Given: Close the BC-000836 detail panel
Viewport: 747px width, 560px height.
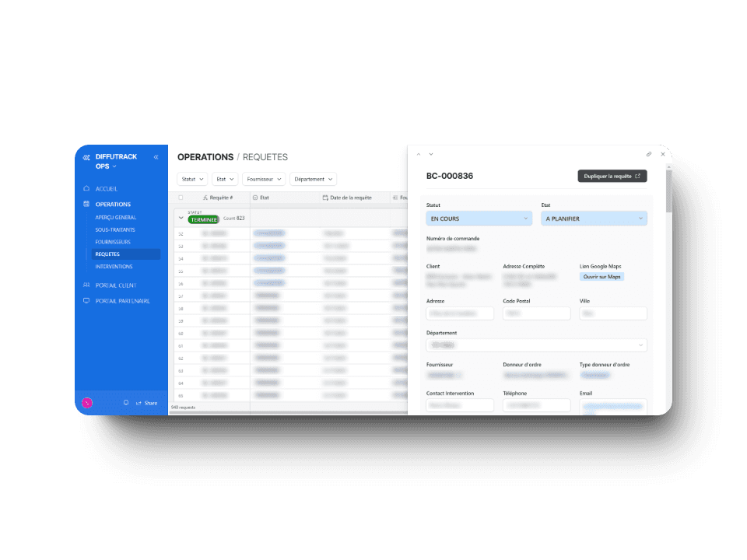Looking at the screenshot, I should 663,154.
